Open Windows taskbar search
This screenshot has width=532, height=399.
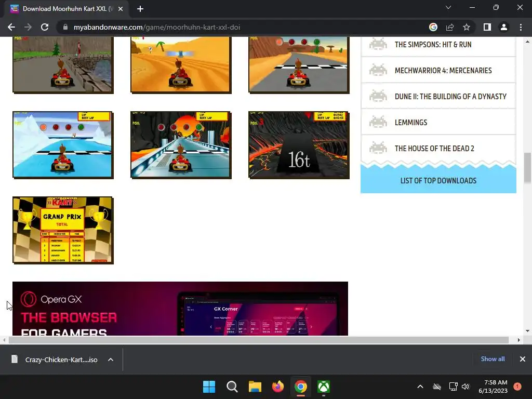(x=232, y=387)
